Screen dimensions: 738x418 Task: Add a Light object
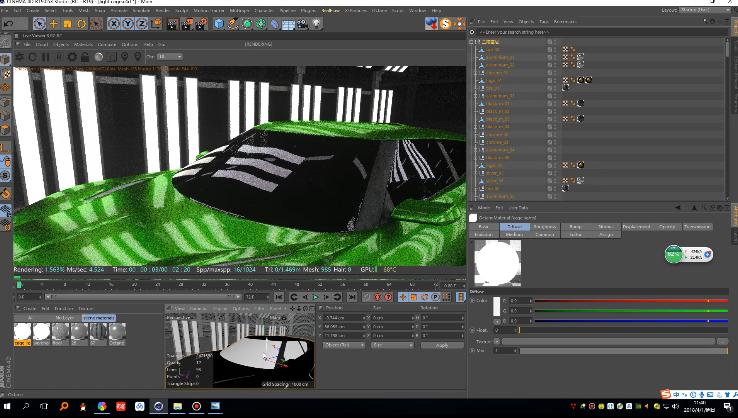click(316, 24)
